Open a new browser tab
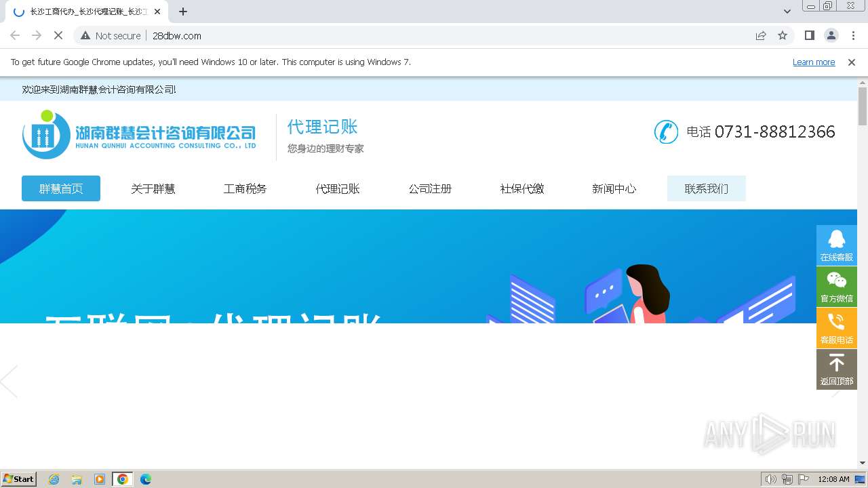This screenshot has height=488, width=868. pyautogui.click(x=183, y=12)
